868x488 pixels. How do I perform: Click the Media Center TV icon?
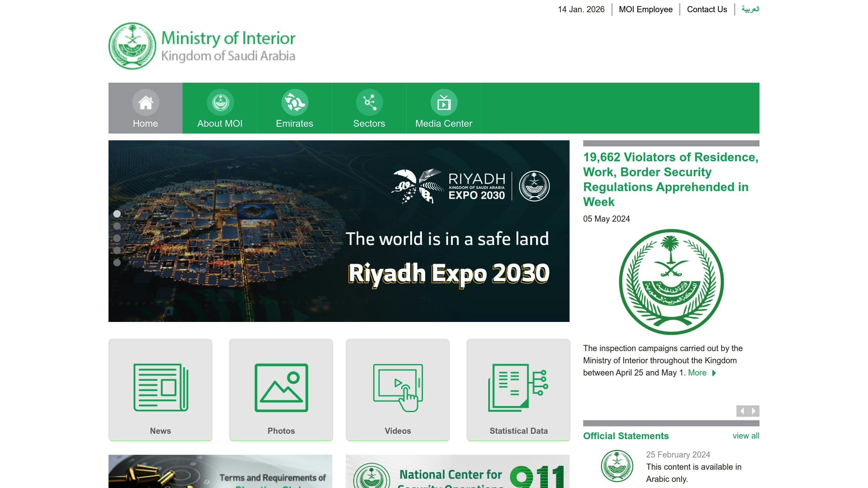(444, 102)
